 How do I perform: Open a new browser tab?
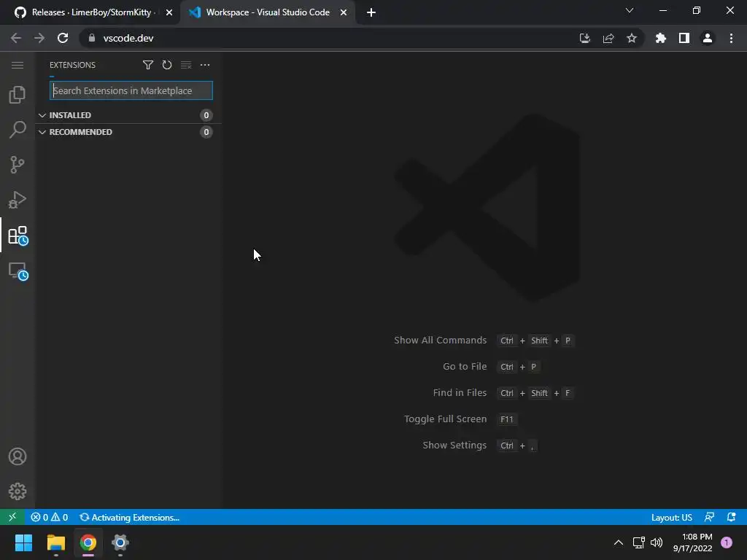point(371,12)
